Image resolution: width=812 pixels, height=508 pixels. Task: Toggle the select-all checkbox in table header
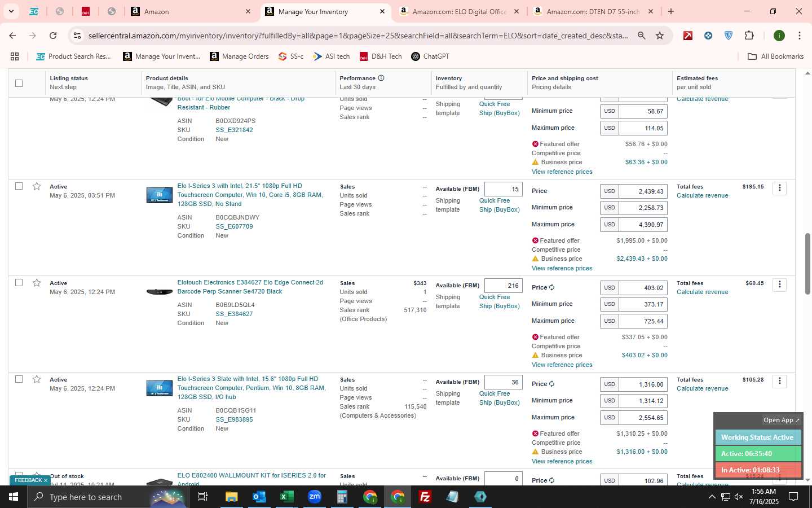19,83
